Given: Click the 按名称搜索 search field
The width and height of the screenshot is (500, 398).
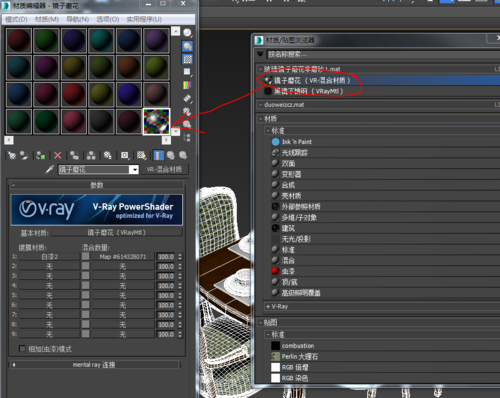Looking at the screenshot, I should (x=383, y=54).
